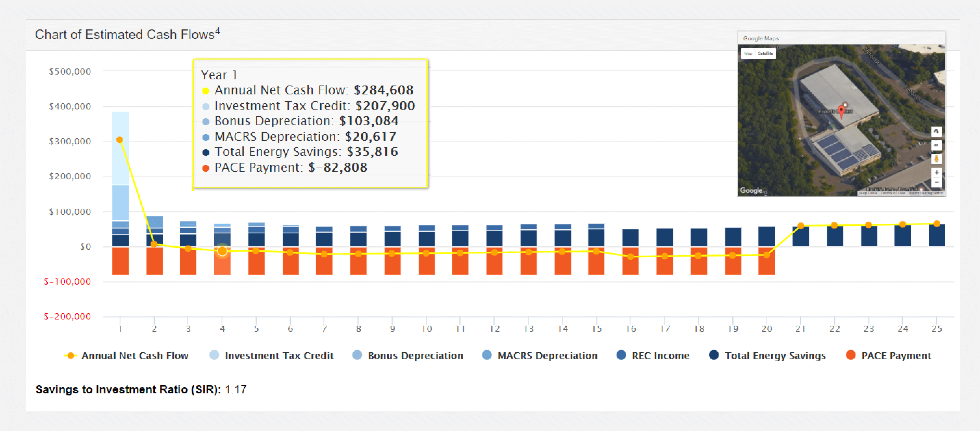The width and height of the screenshot is (980, 431).
Task: Click the PACE Payment legend color dot
Action: pyautogui.click(x=850, y=355)
